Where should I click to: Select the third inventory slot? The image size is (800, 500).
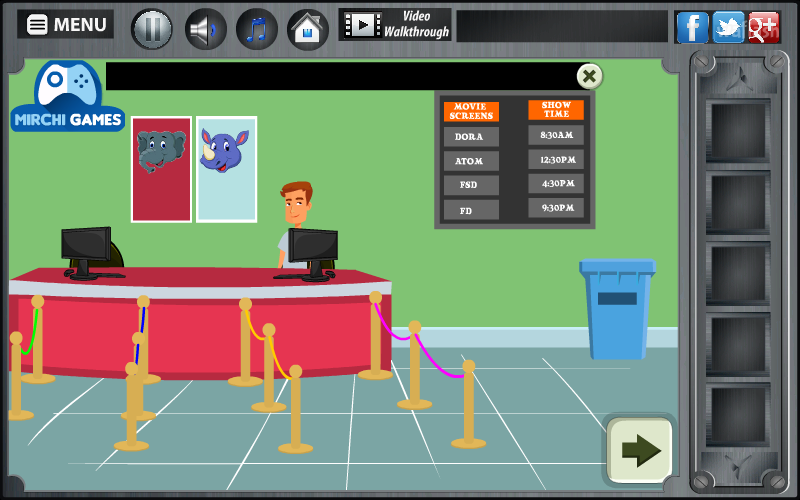738,273
